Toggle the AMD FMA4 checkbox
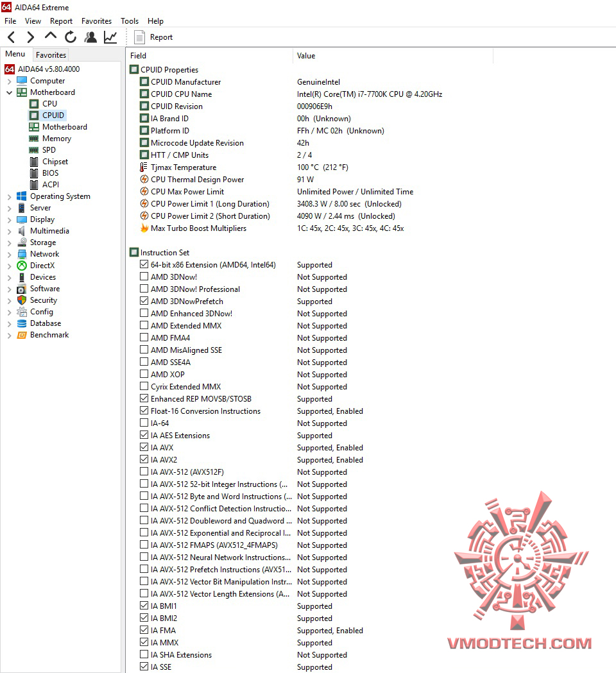 [x=144, y=337]
